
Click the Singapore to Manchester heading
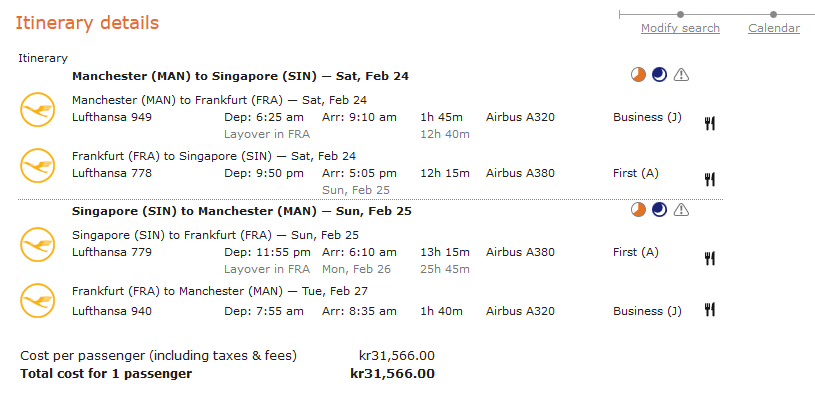[241, 211]
